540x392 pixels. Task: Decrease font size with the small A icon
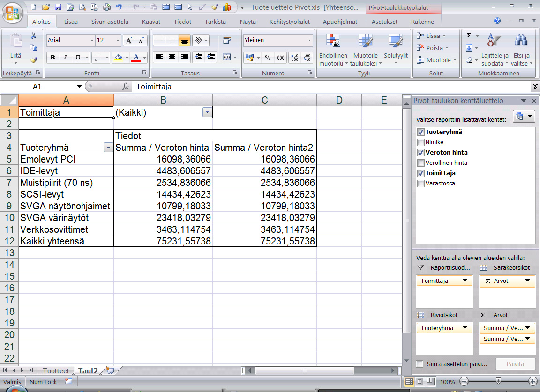[x=141, y=41]
